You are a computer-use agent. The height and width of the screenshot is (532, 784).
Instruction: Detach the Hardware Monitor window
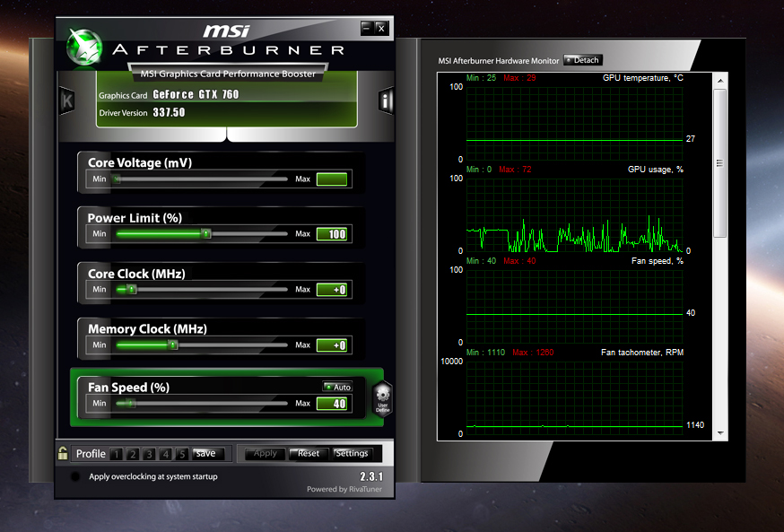point(582,60)
